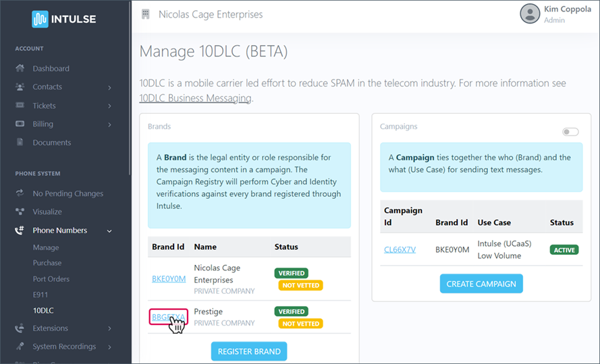This screenshot has height=364, width=600.
Task: Collapse the Phone Numbers menu
Action: [109, 231]
